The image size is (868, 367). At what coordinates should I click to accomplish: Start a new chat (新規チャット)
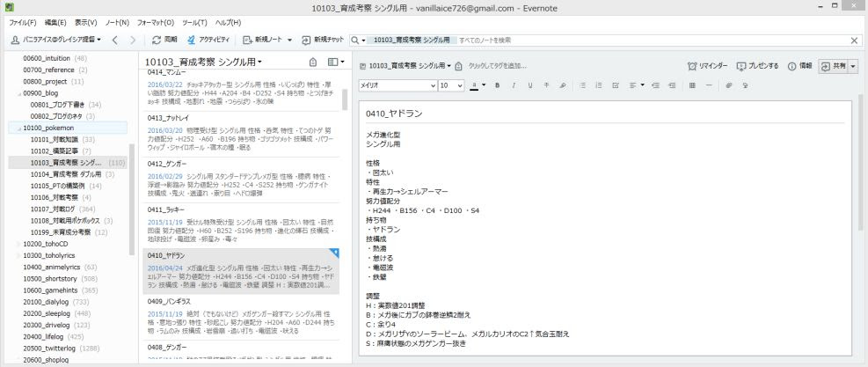pyautogui.click(x=324, y=40)
